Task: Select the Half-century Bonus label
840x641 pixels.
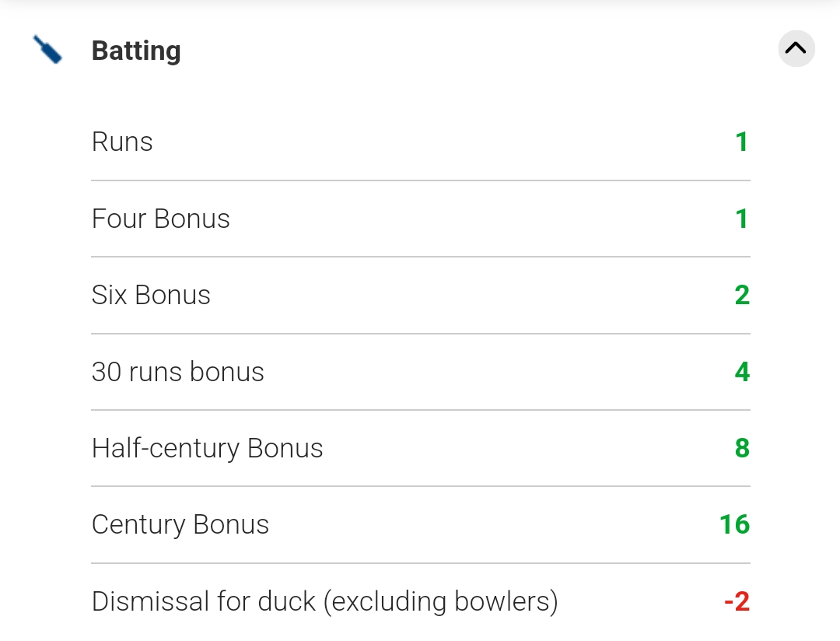Action: tap(207, 449)
